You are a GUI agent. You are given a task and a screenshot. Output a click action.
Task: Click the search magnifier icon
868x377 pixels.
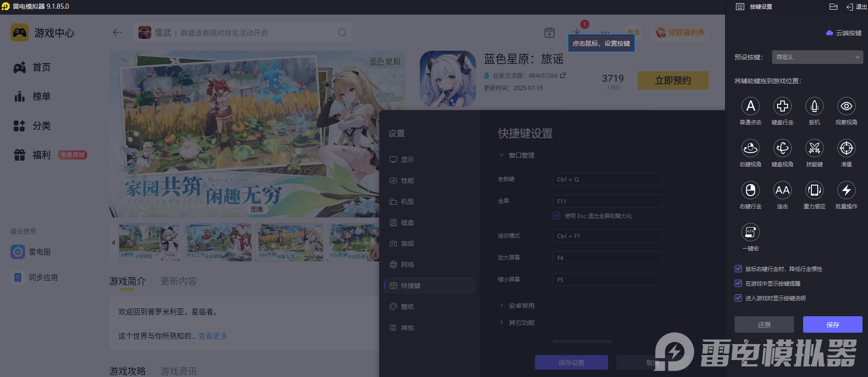click(x=342, y=33)
